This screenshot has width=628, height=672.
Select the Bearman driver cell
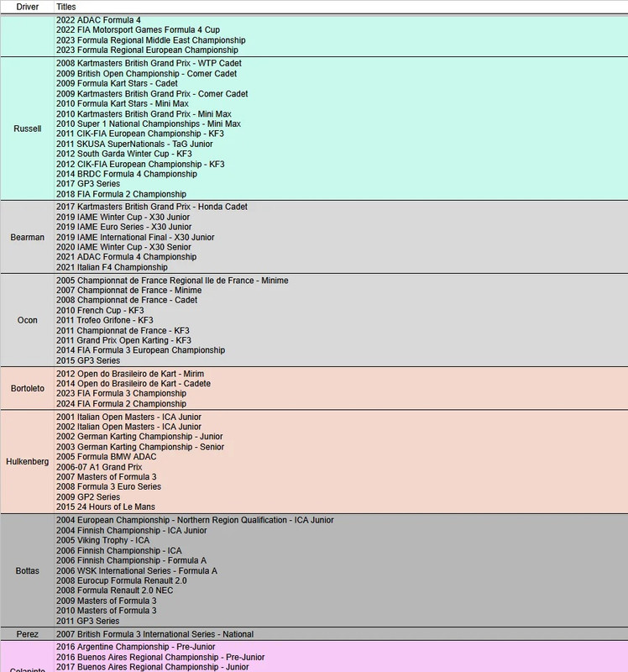(27, 237)
